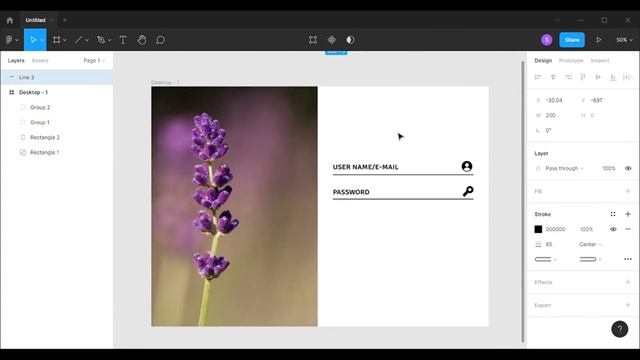
Task: Add a new stroke with plus icon
Action: coord(628,214)
